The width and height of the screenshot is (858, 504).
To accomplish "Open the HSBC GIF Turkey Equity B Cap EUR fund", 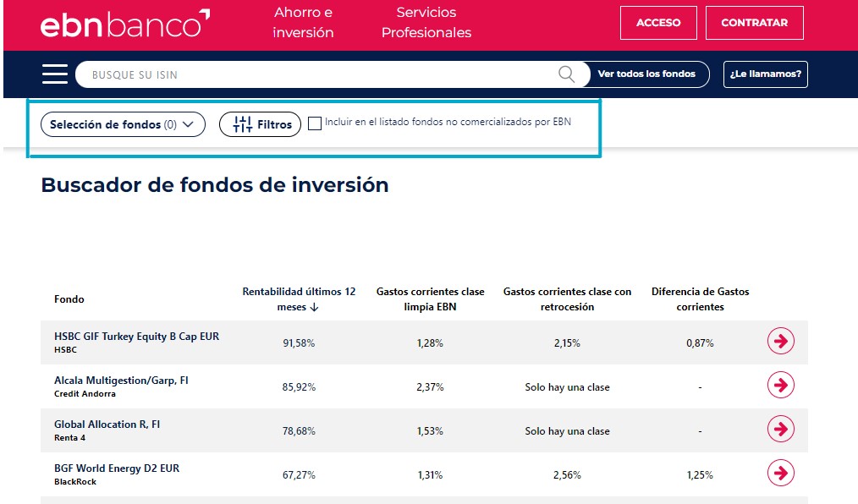I will [137, 337].
